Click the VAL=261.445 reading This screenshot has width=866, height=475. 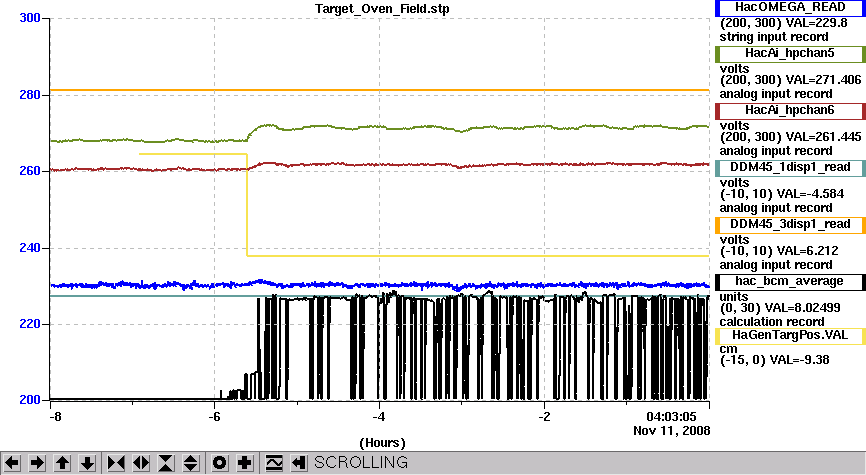(x=823, y=137)
